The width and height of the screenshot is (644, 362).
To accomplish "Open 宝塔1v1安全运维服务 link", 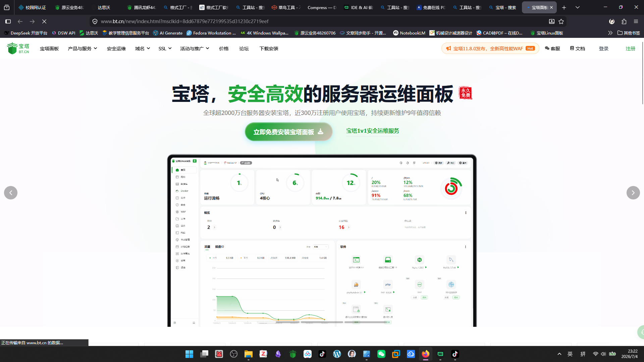I will point(373,131).
